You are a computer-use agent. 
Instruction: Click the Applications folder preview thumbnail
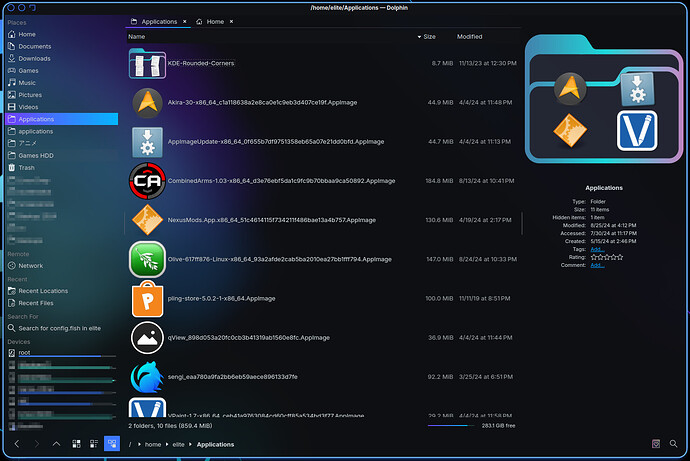coord(604,99)
